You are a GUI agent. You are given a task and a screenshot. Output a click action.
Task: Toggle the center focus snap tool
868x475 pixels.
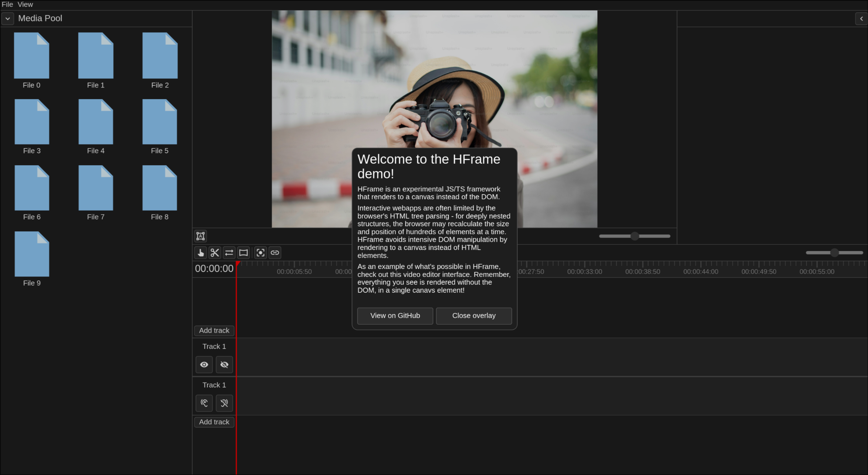[261, 253]
